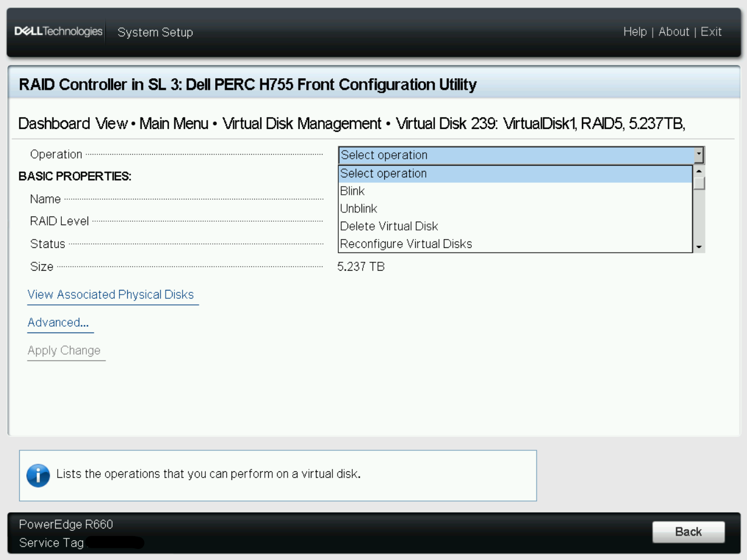The image size is (747, 560).
Task: Click the list scrollbar down arrow
Action: [x=699, y=247]
